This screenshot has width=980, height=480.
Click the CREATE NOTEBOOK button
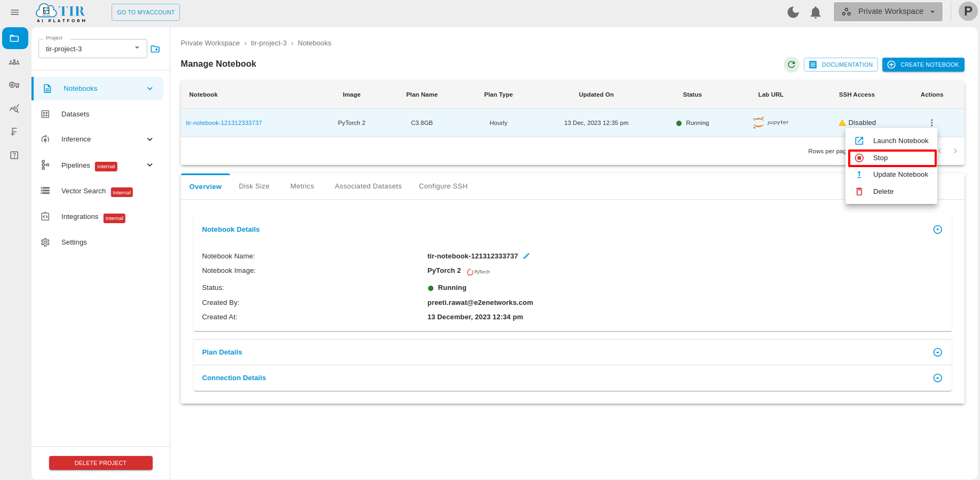point(923,65)
